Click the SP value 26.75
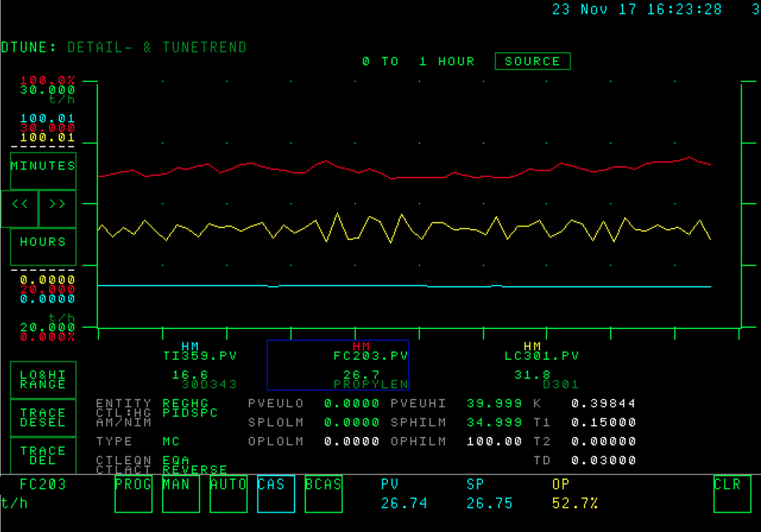The height and width of the screenshot is (532, 761). pos(489,503)
